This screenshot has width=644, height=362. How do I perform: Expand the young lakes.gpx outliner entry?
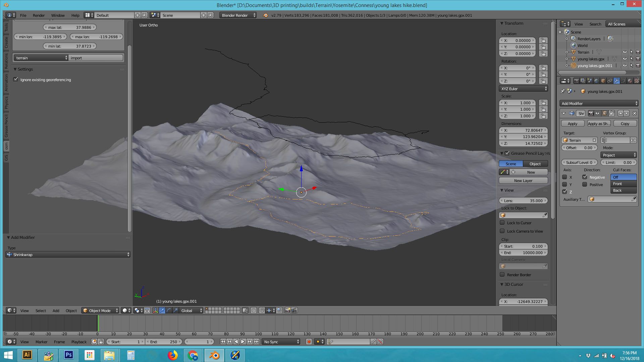coord(567,59)
